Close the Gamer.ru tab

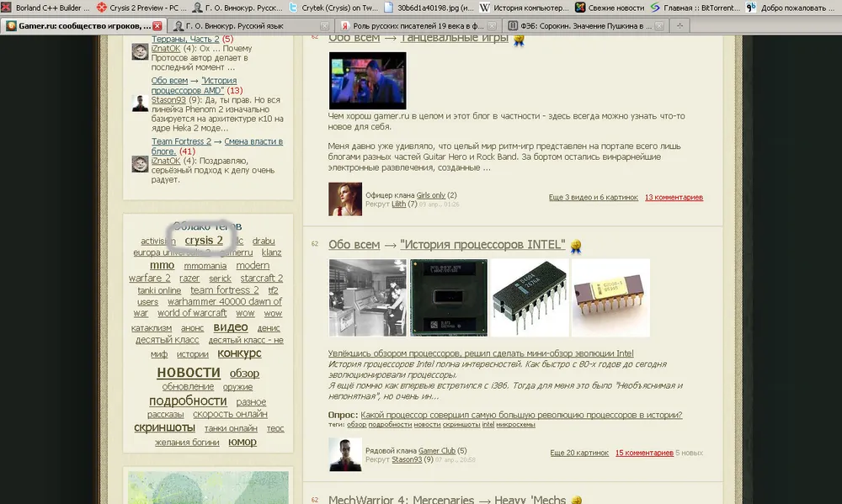tap(157, 26)
